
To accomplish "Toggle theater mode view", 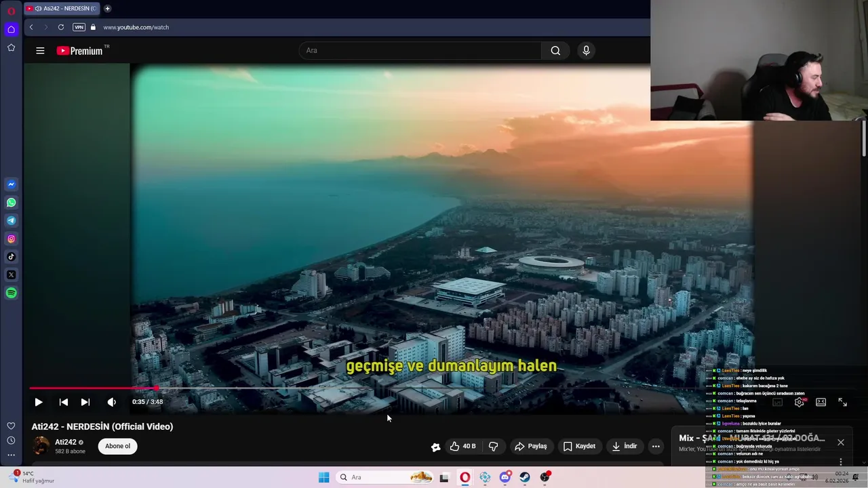I will point(821,402).
